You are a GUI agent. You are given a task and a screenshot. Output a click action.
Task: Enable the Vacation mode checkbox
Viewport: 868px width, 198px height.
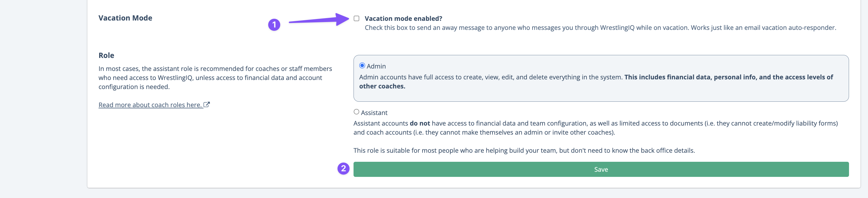pyautogui.click(x=356, y=18)
